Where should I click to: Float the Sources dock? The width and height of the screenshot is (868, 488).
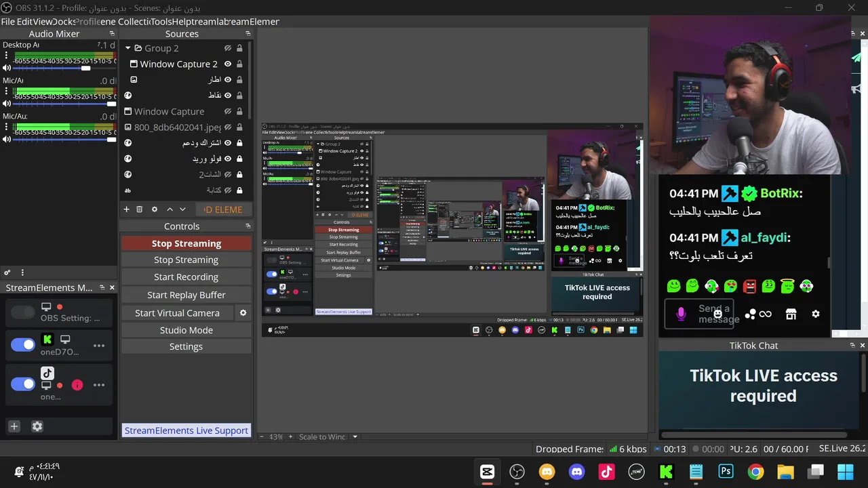click(248, 33)
